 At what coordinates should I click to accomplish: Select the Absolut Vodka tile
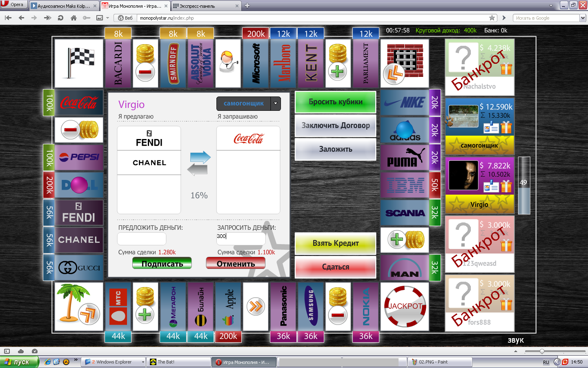200,63
